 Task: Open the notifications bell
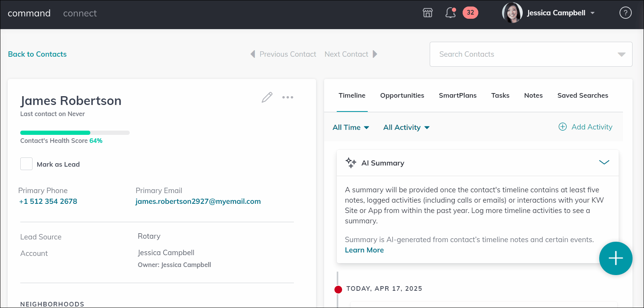click(450, 13)
